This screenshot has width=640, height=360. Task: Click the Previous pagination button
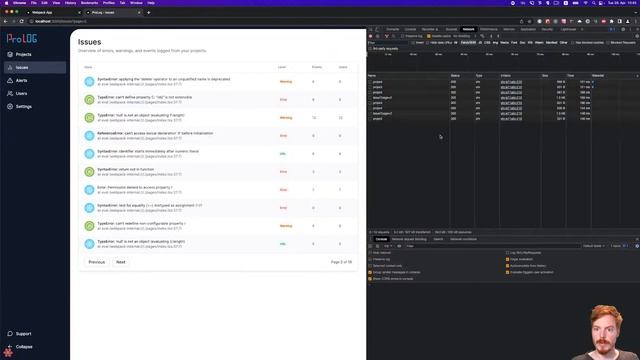tap(97, 262)
